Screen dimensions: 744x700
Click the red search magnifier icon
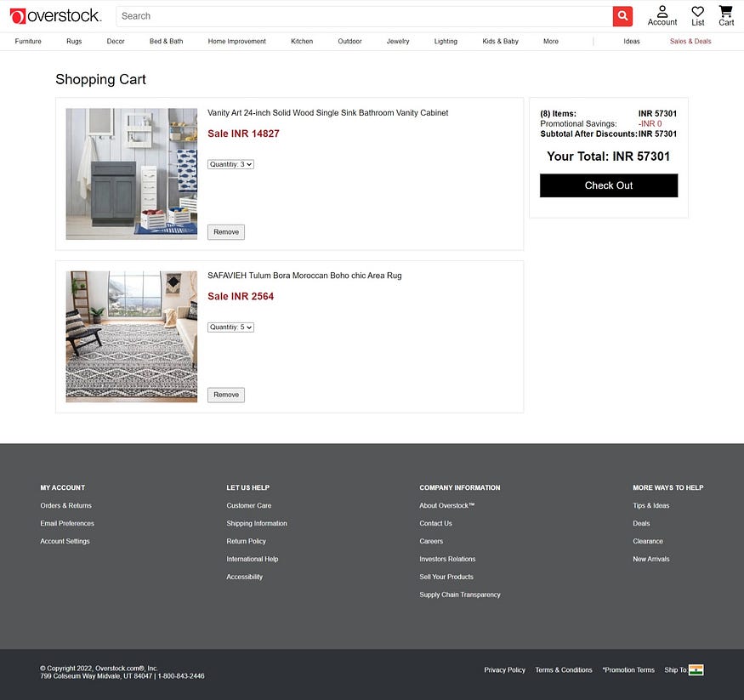tap(622, 16)
